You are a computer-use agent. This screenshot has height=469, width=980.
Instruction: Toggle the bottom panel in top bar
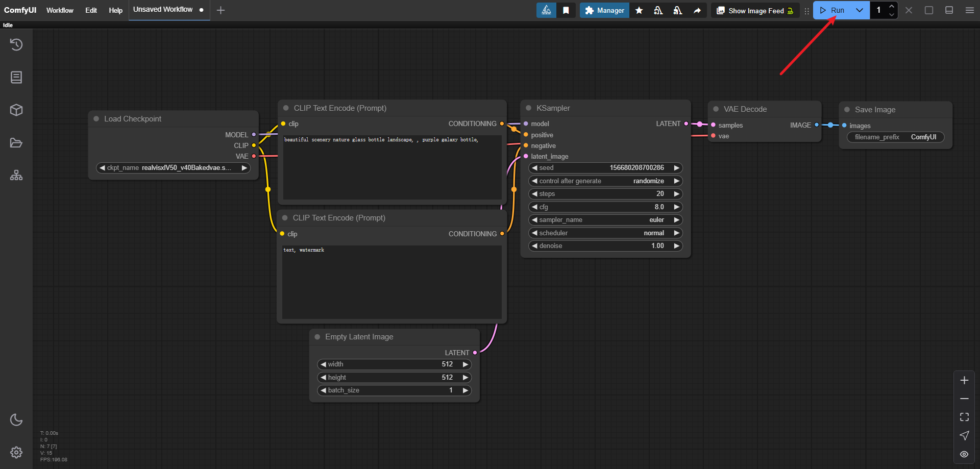pyautogui.click(x=949, y=10)
